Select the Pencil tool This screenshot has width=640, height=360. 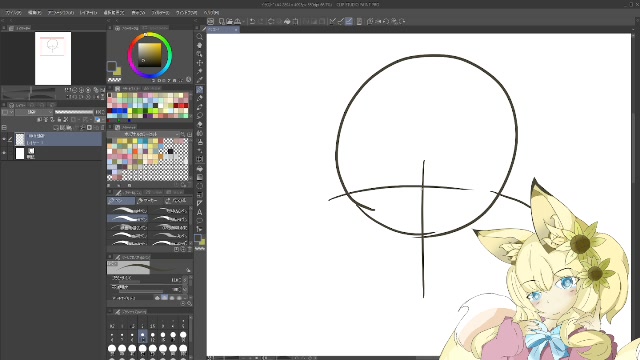(200, 98)
